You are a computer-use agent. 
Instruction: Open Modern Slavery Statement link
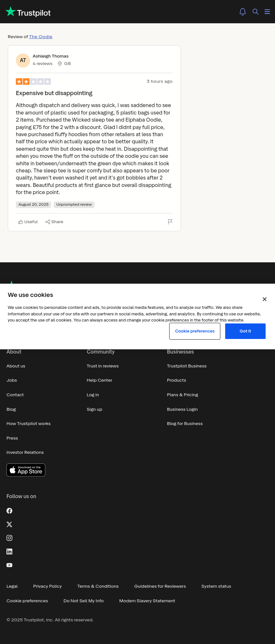click(147, 601)
